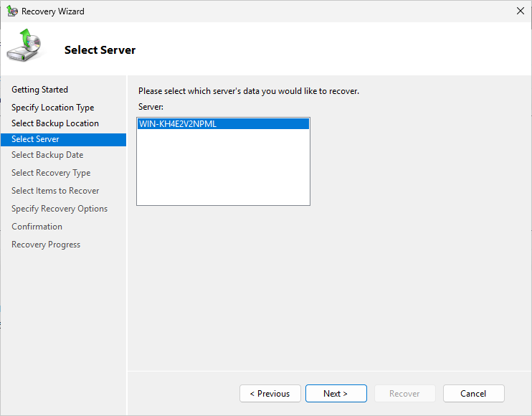
Task: Jump to the Select Backup Location step
Action: 55,123
